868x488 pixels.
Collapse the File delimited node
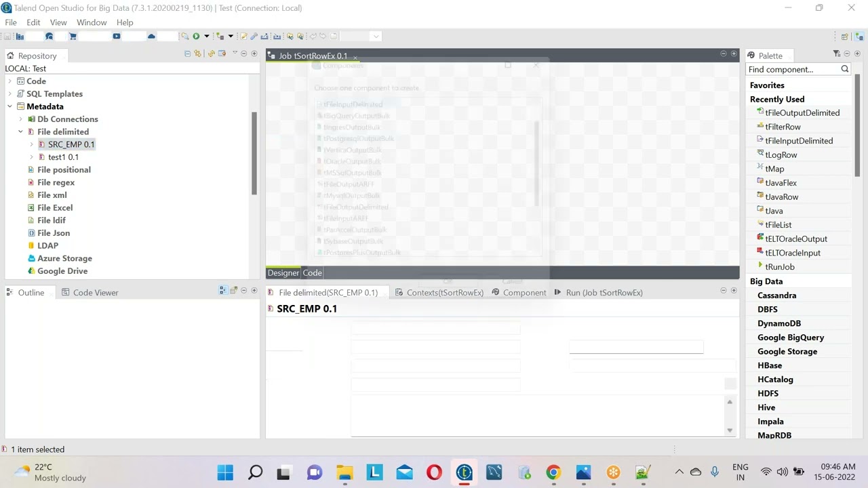(21, 132)
